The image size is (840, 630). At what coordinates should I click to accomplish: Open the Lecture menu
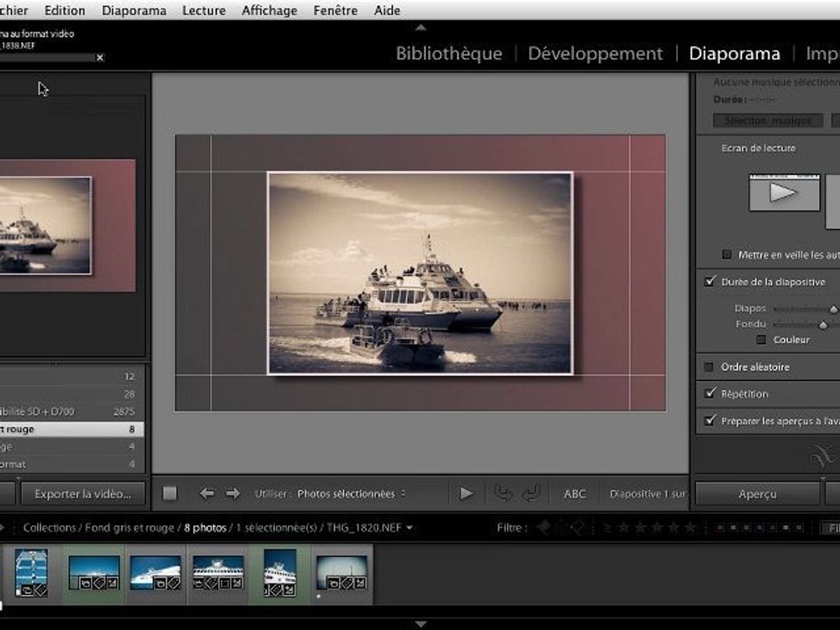point(204,10)
